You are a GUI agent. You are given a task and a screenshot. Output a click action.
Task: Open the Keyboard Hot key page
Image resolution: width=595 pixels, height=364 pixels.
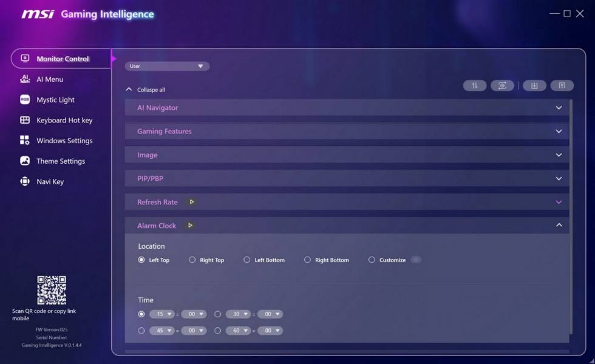coord(64,120)
